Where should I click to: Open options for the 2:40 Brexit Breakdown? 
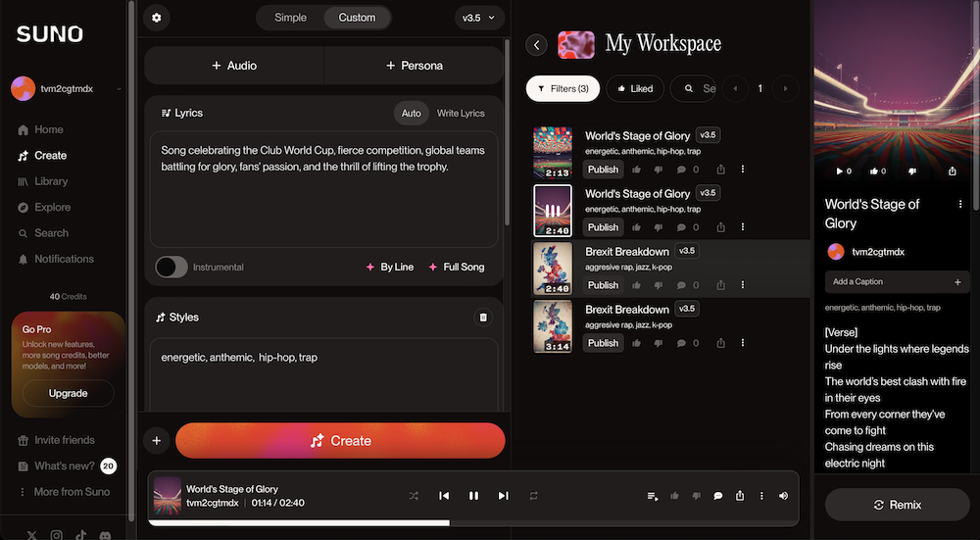tap(743, 285)
